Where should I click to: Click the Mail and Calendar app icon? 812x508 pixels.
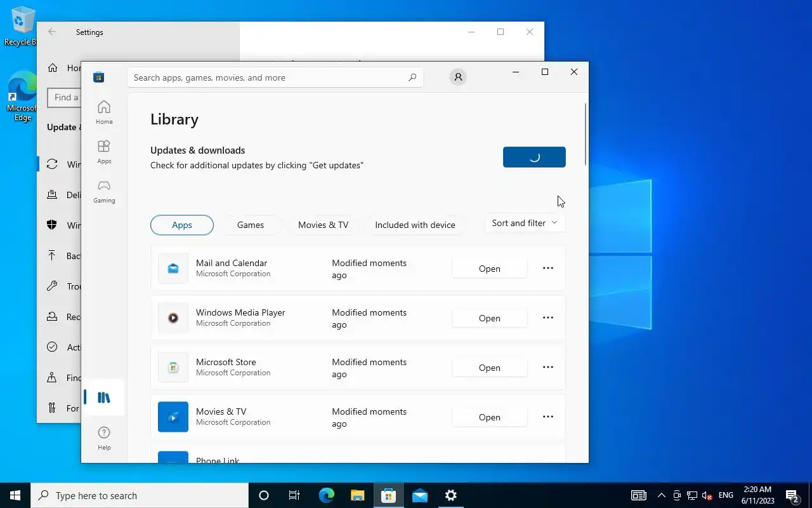173,268
